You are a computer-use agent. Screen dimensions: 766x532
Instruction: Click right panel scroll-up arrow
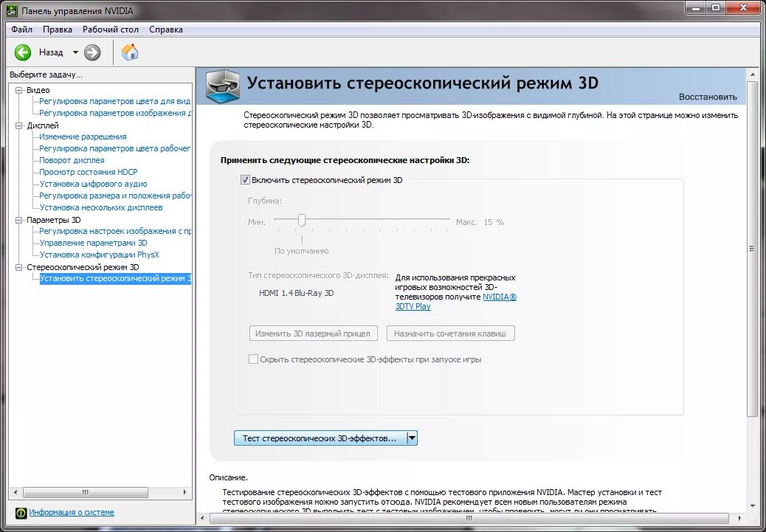752,74
